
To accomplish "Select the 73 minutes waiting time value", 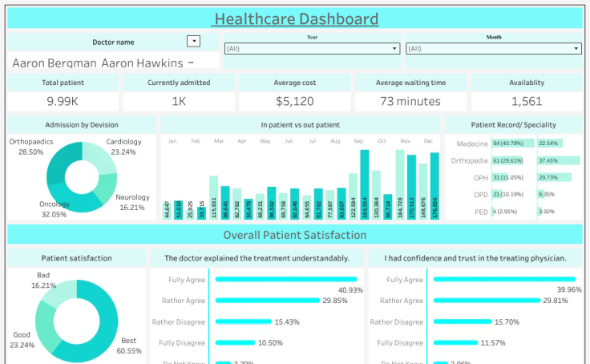I will pos(410,101).
